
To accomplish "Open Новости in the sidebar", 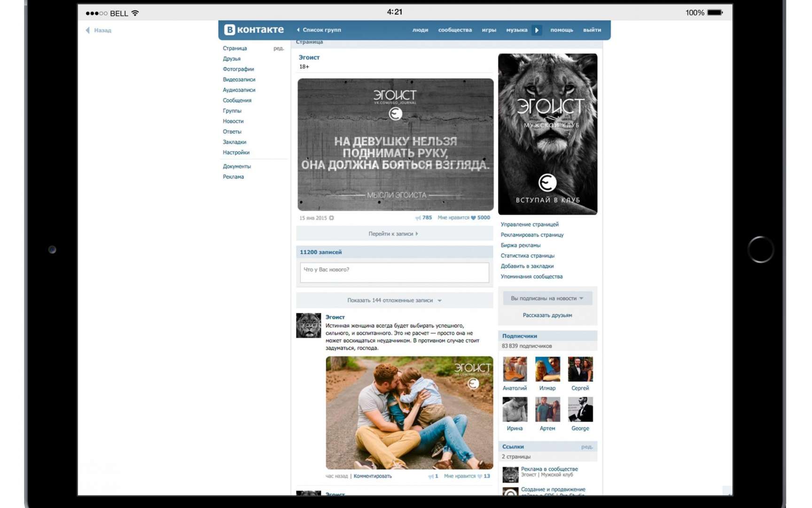I will coord(233,121).
